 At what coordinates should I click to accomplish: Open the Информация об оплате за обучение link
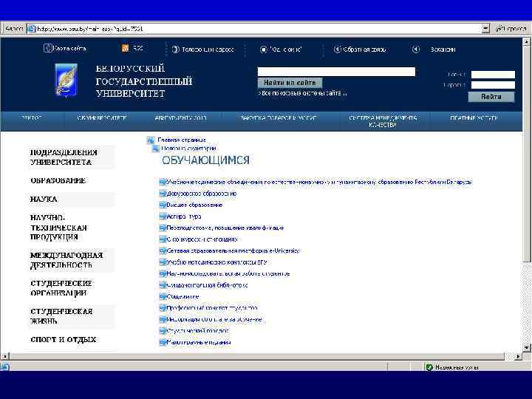click(214, 320)
